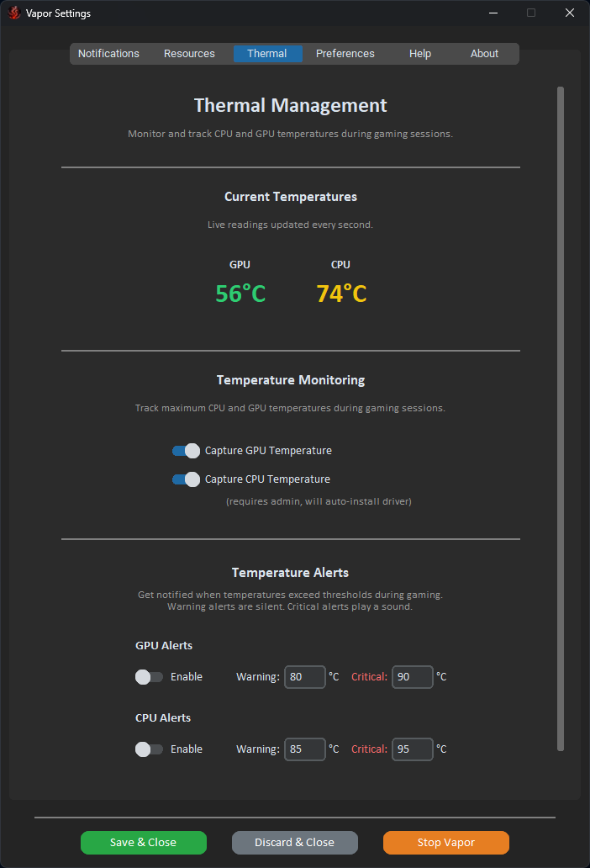Click the GPU warning temperature field
Image resolution: width=590 pixels, height=868 pixels.
click(x=304, y=677)
